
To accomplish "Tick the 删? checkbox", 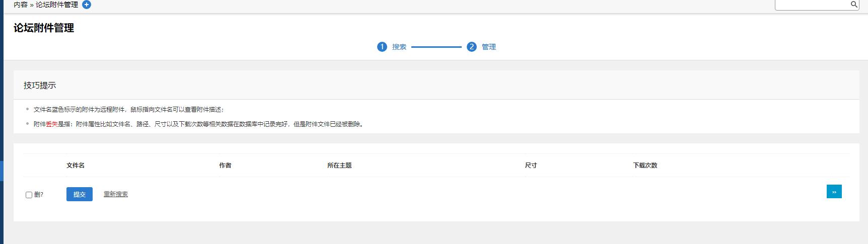I will pyautogui.click(x=29, y=195).
